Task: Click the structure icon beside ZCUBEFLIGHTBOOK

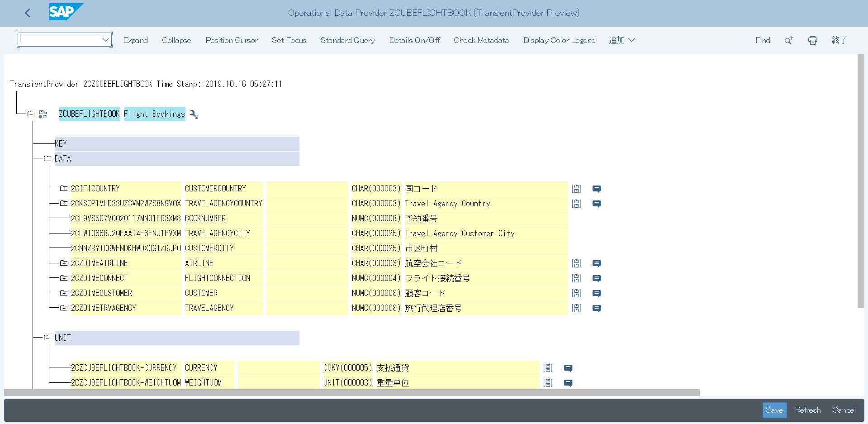Action: coord(43,114)
